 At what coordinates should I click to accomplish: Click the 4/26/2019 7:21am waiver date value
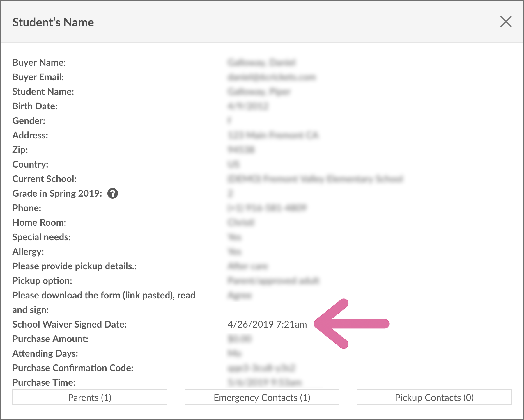267,324
